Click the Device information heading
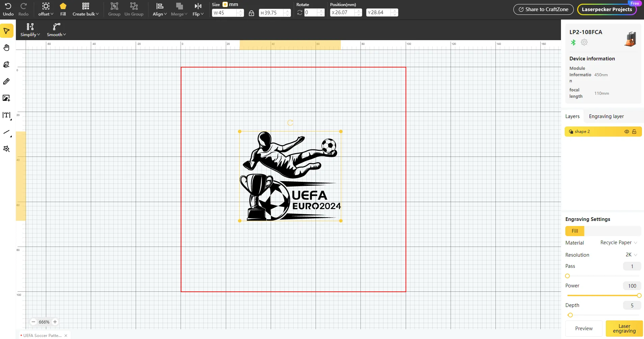Screen dimensions: 644x339 coord(592,59)
